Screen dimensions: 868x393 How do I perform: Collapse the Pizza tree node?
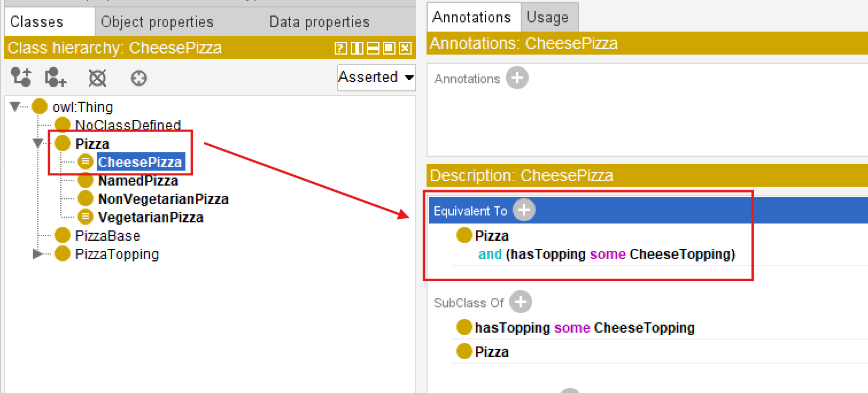pos(38,143)
